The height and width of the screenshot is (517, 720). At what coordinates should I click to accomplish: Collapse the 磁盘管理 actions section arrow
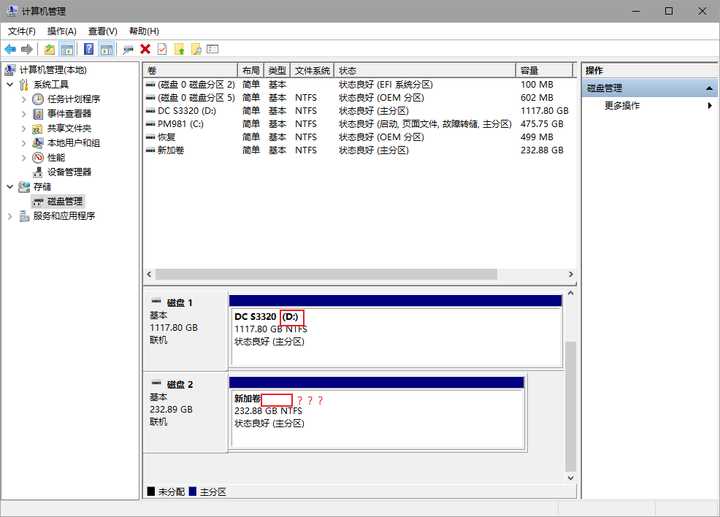click(709, 88)
